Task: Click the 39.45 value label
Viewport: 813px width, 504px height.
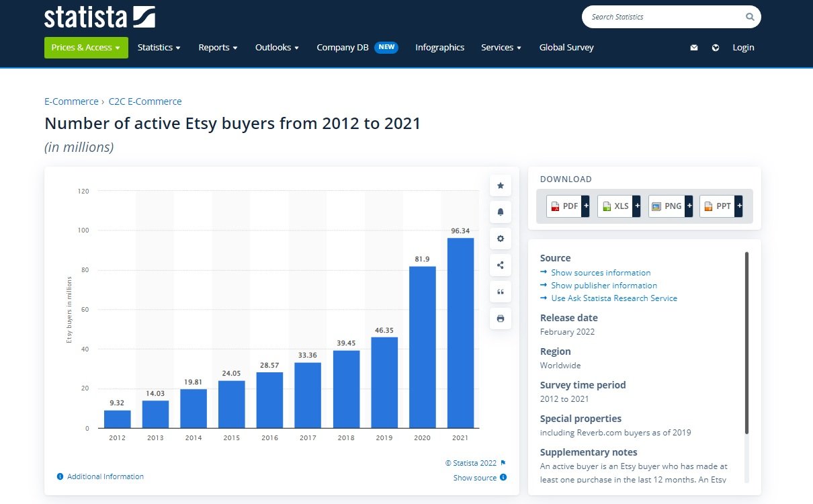Action: tap(346, 343)
